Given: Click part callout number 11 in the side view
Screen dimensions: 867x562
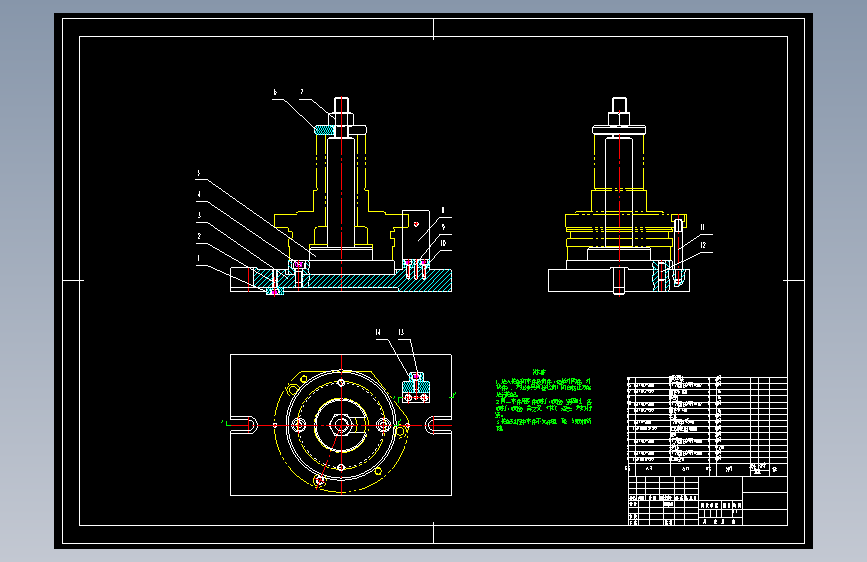Looking at the screenshot, I should pos(703,227).
